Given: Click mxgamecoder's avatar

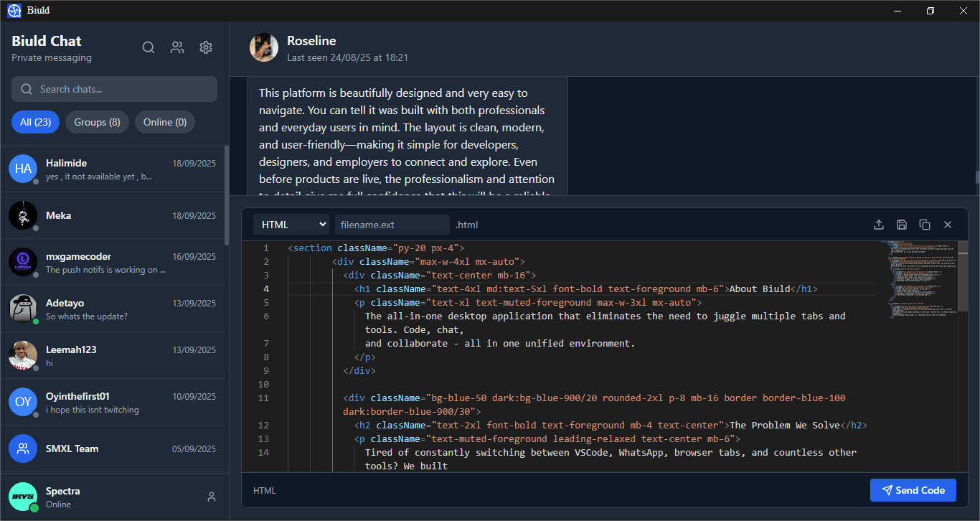Looking at the screenshot, I should 23,262.
